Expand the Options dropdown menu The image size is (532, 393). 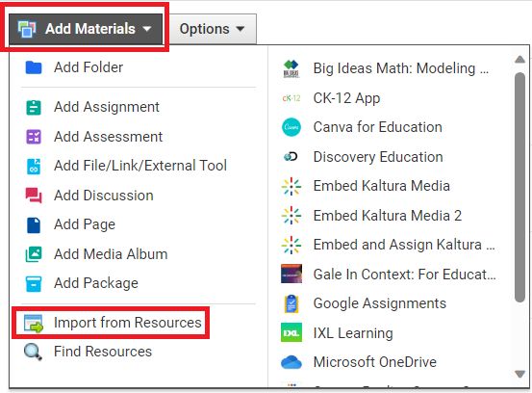click(212, 29)
